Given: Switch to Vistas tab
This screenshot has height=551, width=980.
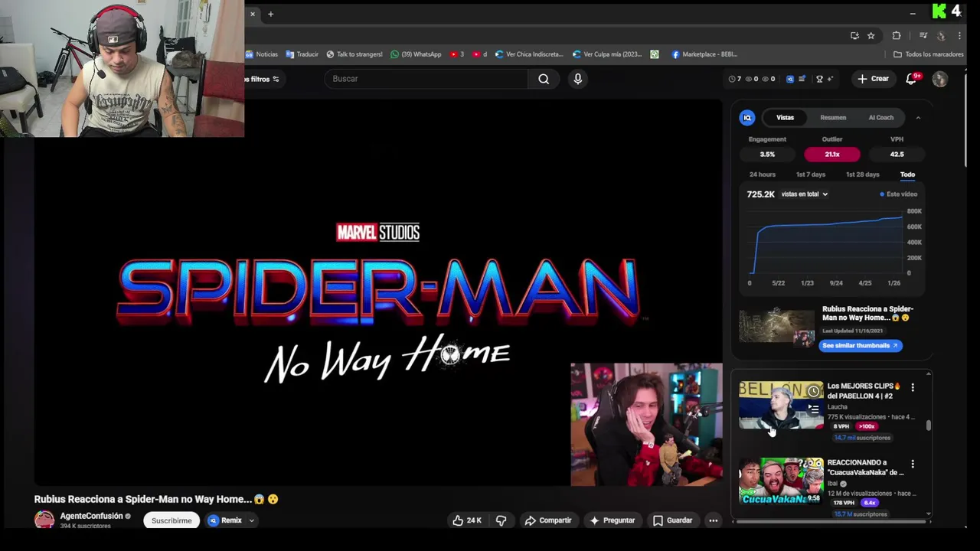Looking at the screenshot, I should pyautogui.click(x=786, y=118).
